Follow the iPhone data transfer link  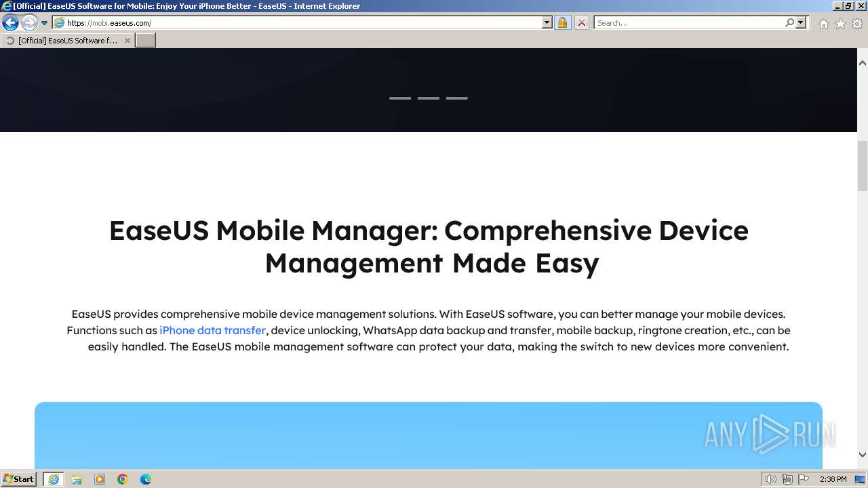[212, 330]
